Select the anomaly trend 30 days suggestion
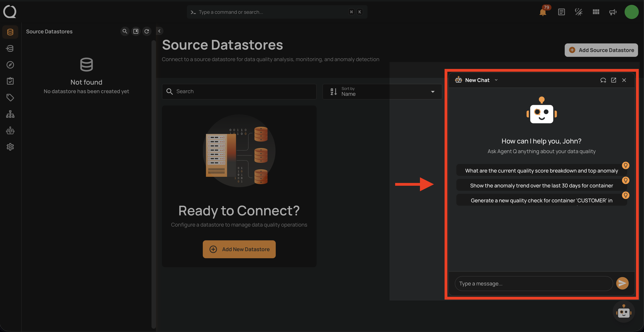 (541, 186)
